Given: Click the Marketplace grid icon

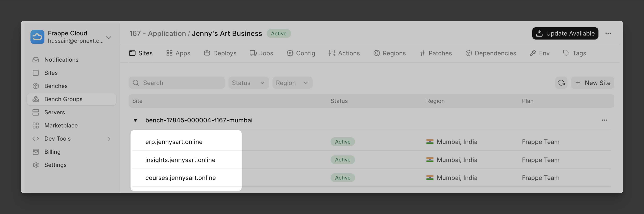Looking at the screenshot, I should coord(36,125).
